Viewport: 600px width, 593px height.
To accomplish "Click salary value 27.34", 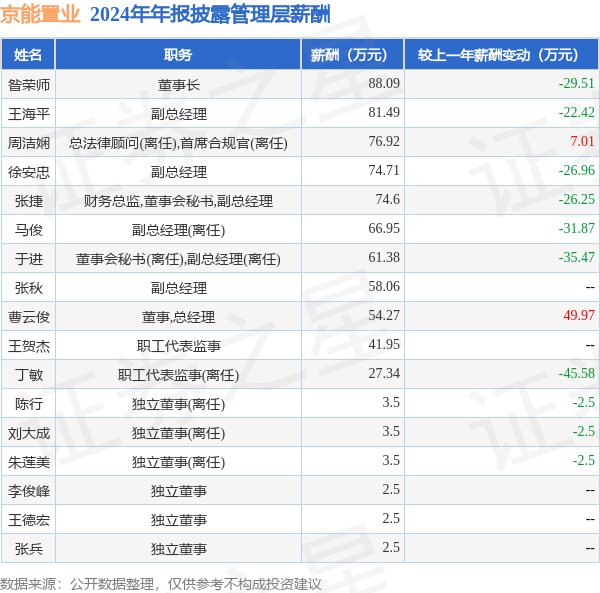I will [x=384, y=373].
